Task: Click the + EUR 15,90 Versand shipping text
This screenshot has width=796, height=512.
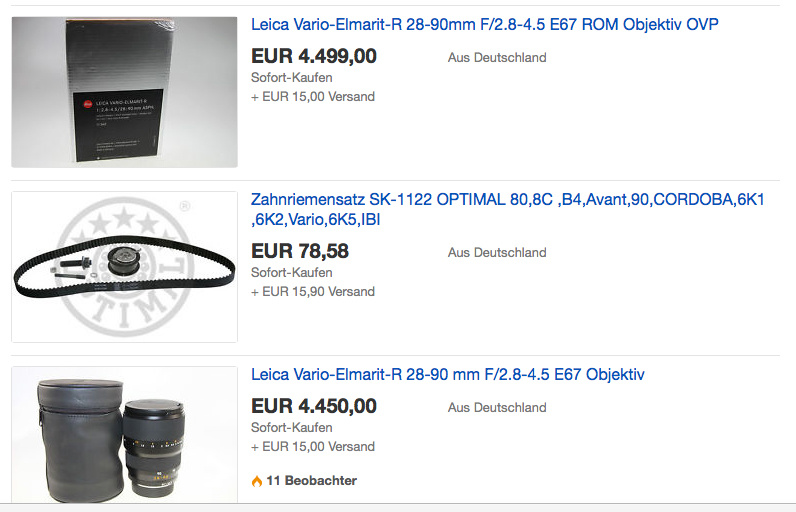Action: 313,292
